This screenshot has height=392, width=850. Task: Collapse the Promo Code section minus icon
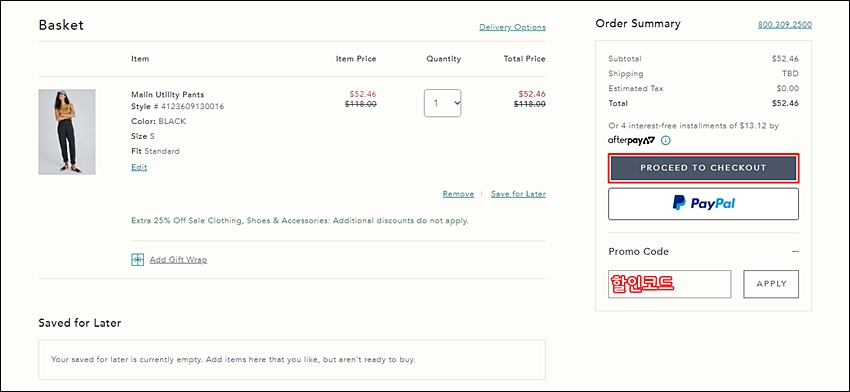pyautogui.click(x=795, y=252)
